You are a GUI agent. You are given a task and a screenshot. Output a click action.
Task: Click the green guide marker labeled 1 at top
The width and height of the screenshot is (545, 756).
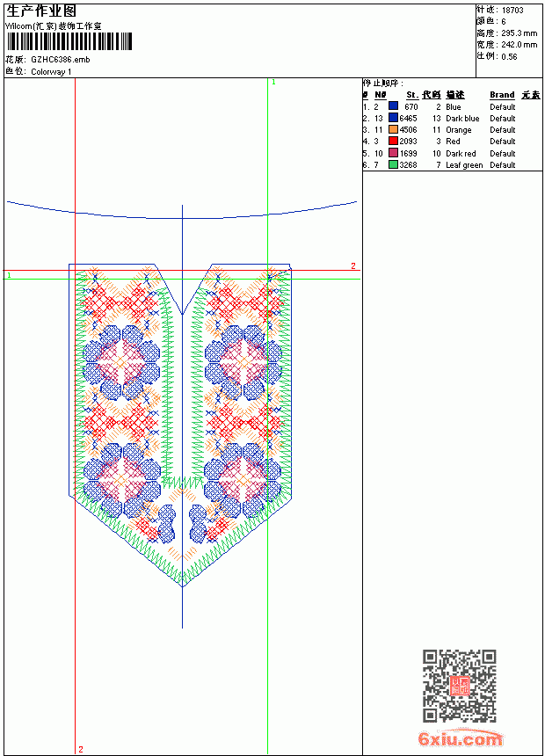[x=273, y=83]
